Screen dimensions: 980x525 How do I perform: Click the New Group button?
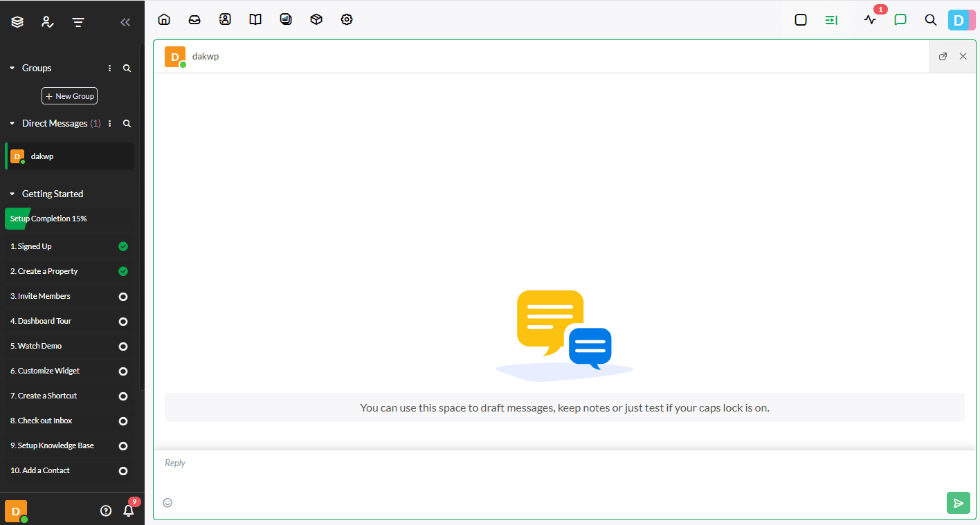coord(69,96)
